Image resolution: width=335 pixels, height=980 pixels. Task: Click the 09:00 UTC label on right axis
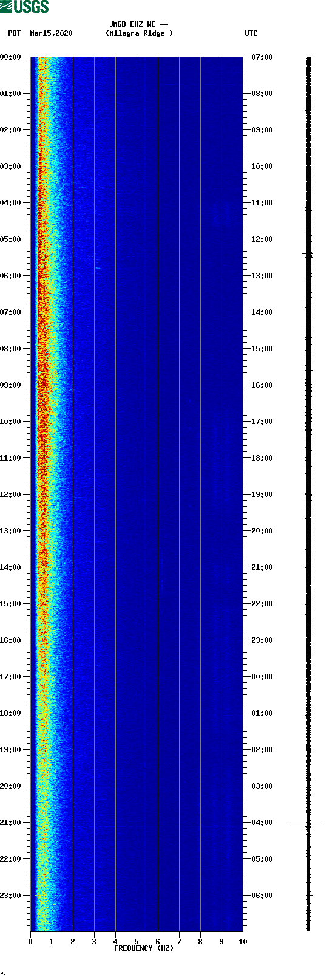pyautogui.click(x=262, y=130)
